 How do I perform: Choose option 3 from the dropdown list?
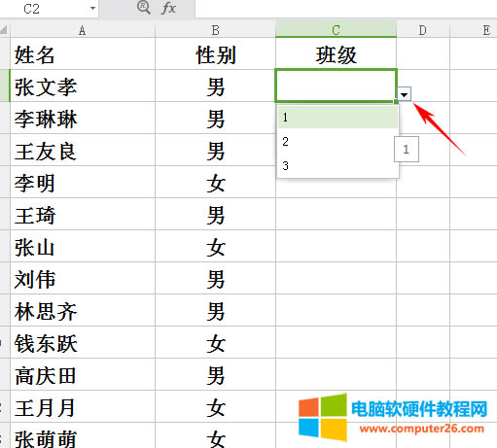pos(337,166)
